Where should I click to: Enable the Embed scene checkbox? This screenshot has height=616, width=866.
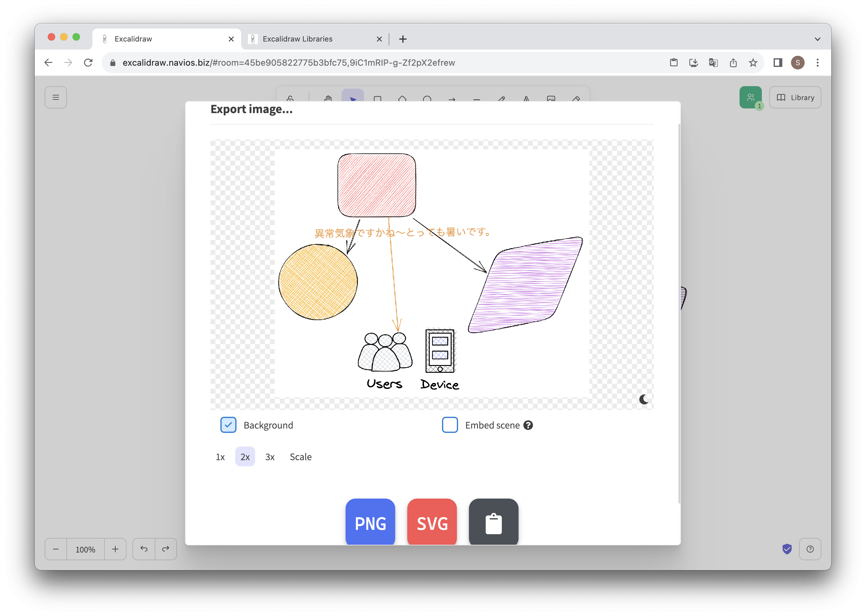coord(450,425)
